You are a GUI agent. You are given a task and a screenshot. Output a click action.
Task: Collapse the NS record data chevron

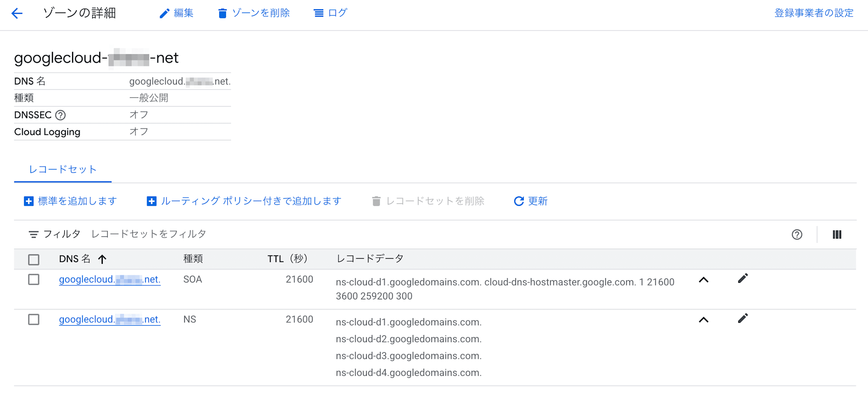point(704,320)
